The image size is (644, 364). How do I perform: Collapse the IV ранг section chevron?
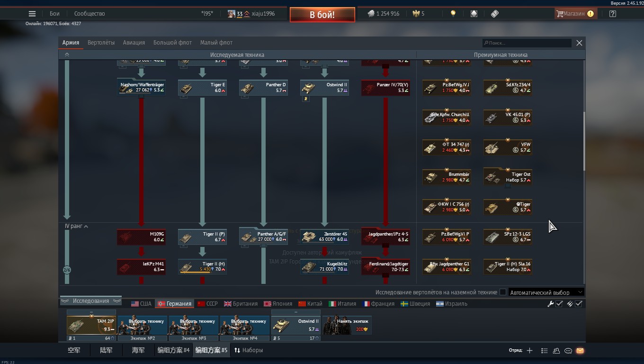click(x=86, y=227)
